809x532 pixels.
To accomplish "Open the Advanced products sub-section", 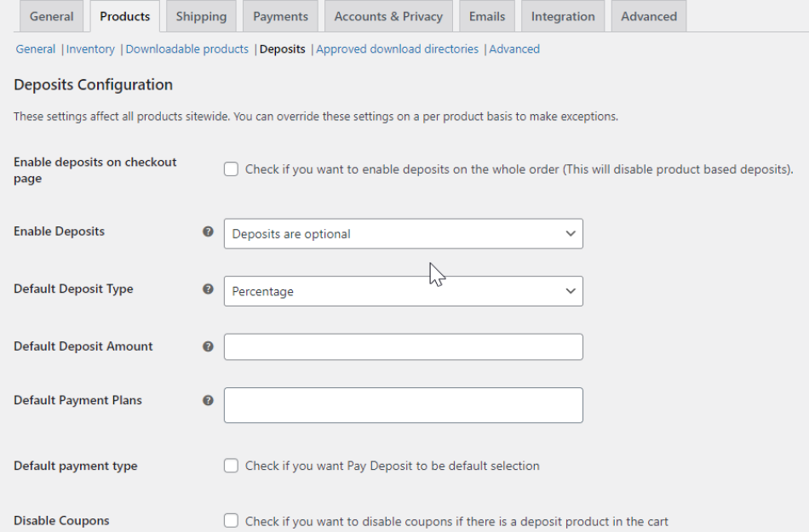I will point(514,49).
